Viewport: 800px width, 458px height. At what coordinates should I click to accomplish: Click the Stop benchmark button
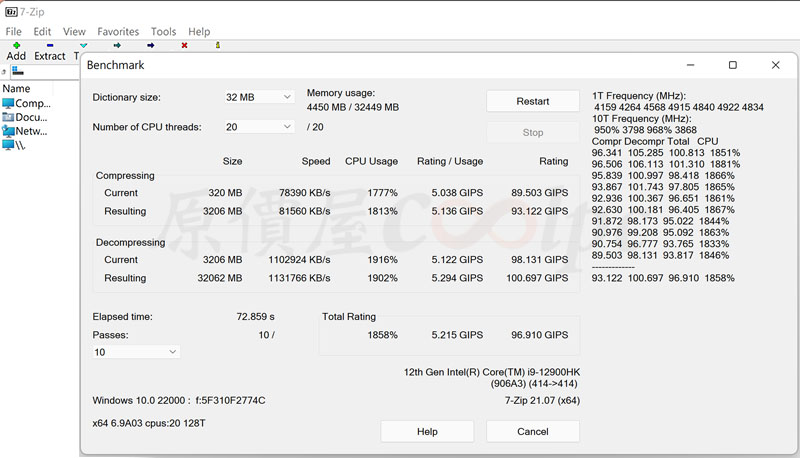[x=533, y=133]
